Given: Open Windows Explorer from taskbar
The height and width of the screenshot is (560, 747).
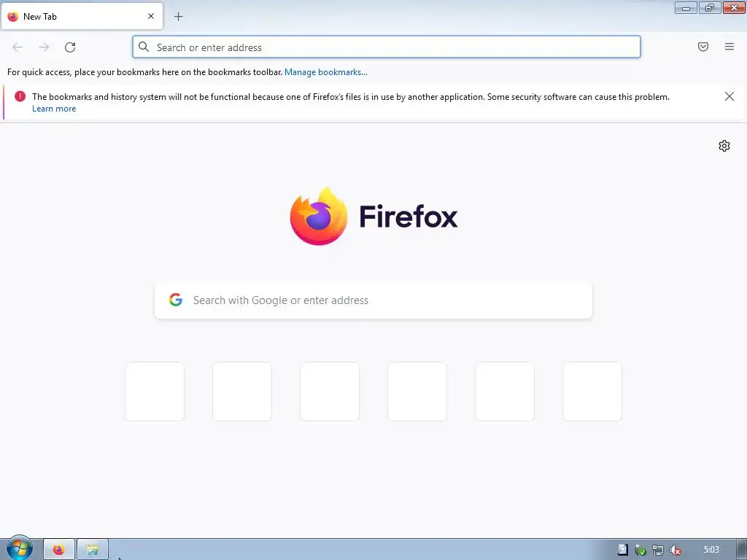Looking at the screenshot, I should (x=93, y=550).
